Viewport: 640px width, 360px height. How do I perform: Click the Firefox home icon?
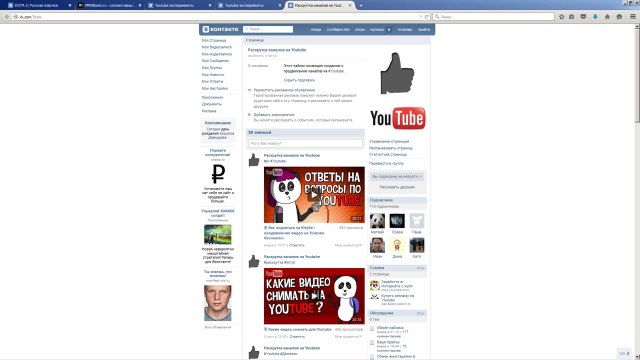pyautogui.click(x=607, y=17)
